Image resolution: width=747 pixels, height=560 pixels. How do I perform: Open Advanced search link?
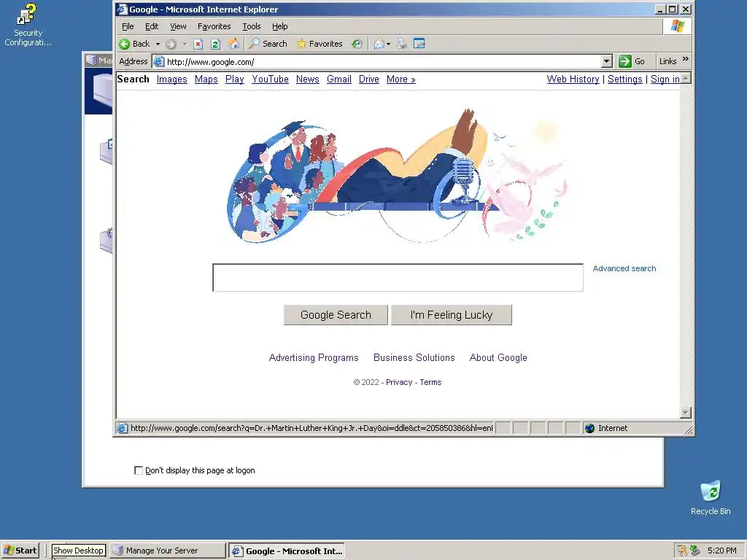[x=624, y=268]
